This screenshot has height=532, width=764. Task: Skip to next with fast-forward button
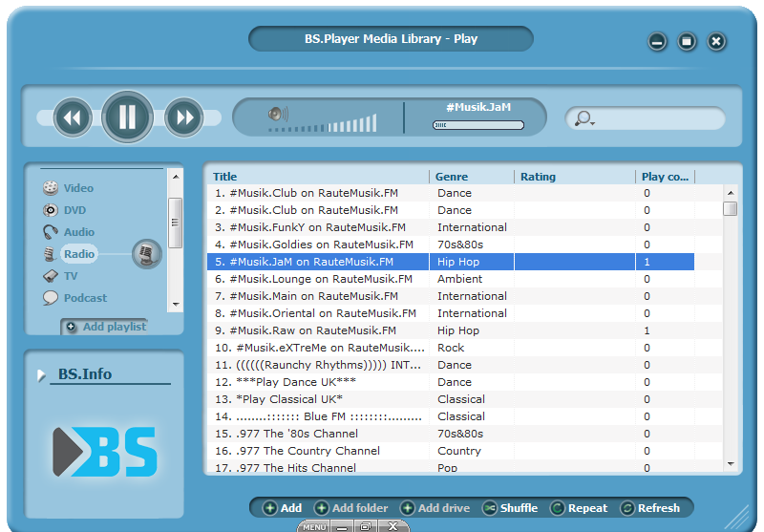tap(184, 117)
